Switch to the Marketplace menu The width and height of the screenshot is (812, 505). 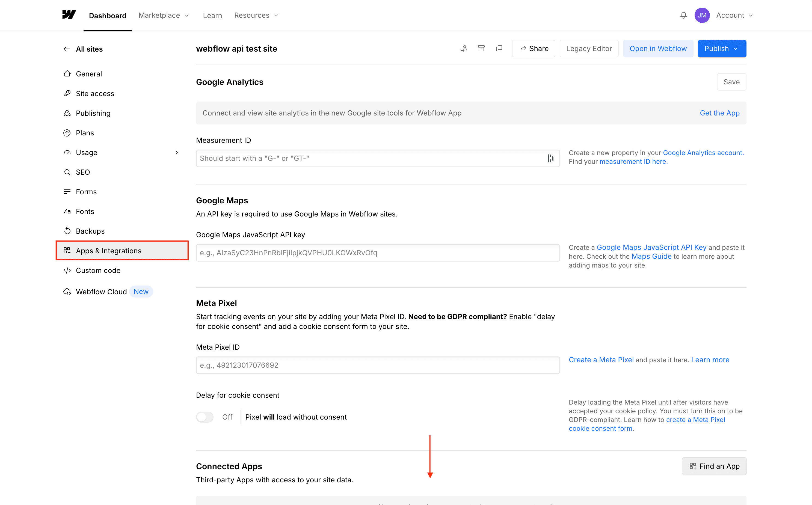click(163, 15)
